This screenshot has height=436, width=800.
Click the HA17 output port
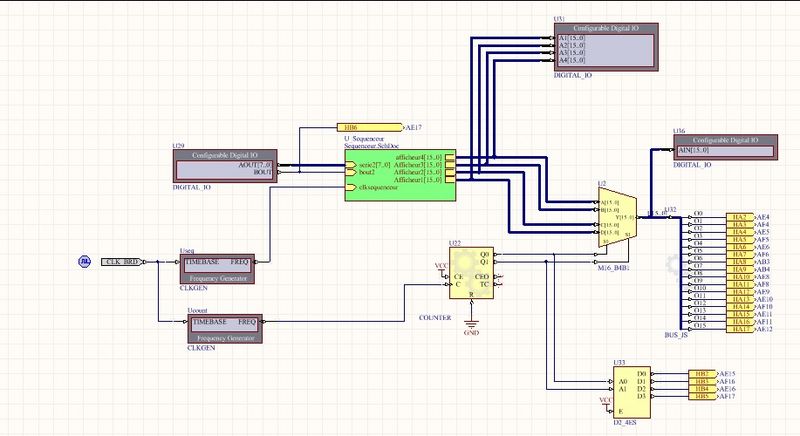(x=739, y=329)
